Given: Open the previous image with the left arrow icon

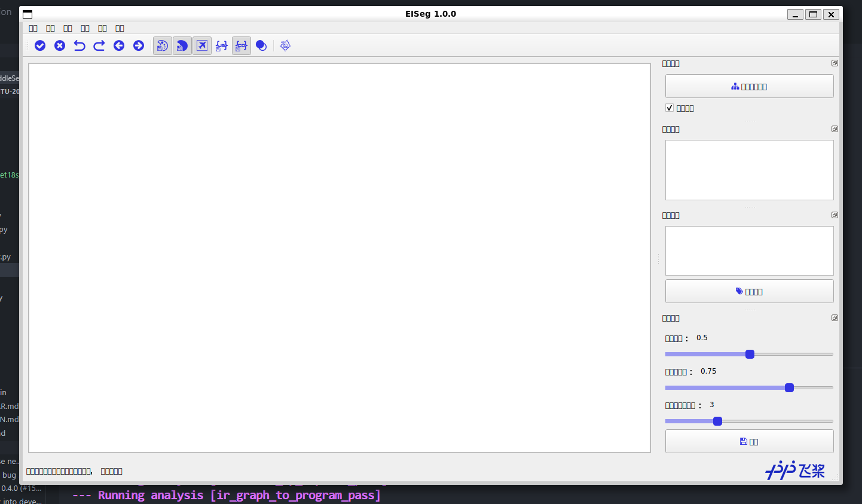Looking at the screenshot, I should click(x=119, y=45).
